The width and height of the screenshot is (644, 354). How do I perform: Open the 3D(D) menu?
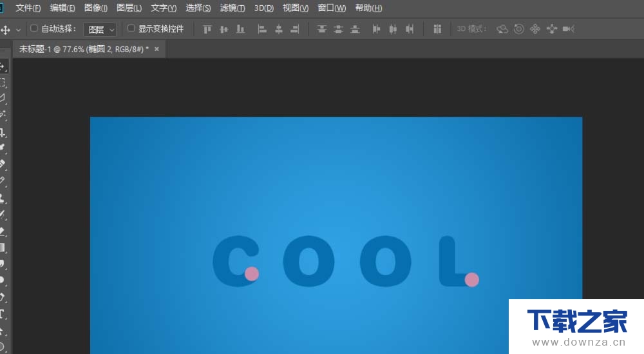(263, 8)
